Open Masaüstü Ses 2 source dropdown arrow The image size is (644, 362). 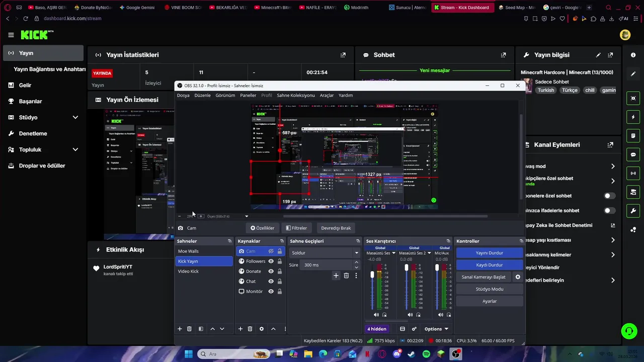pyautogui.click(x=430, y=253)
